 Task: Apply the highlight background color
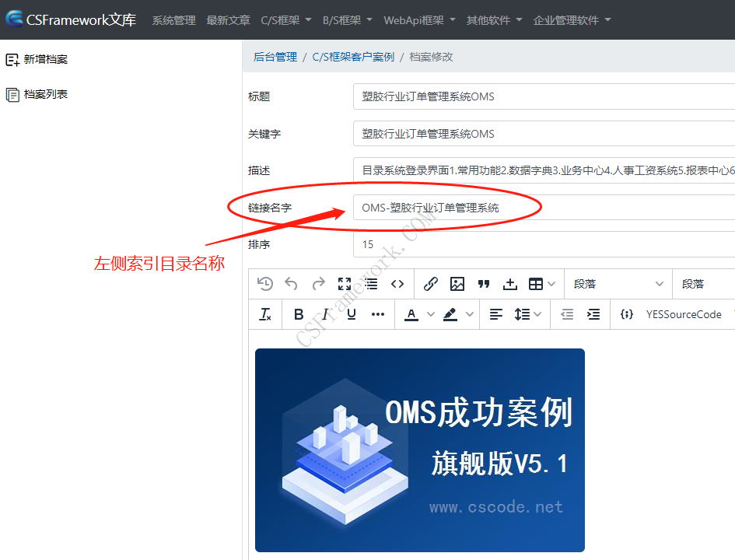450,314
